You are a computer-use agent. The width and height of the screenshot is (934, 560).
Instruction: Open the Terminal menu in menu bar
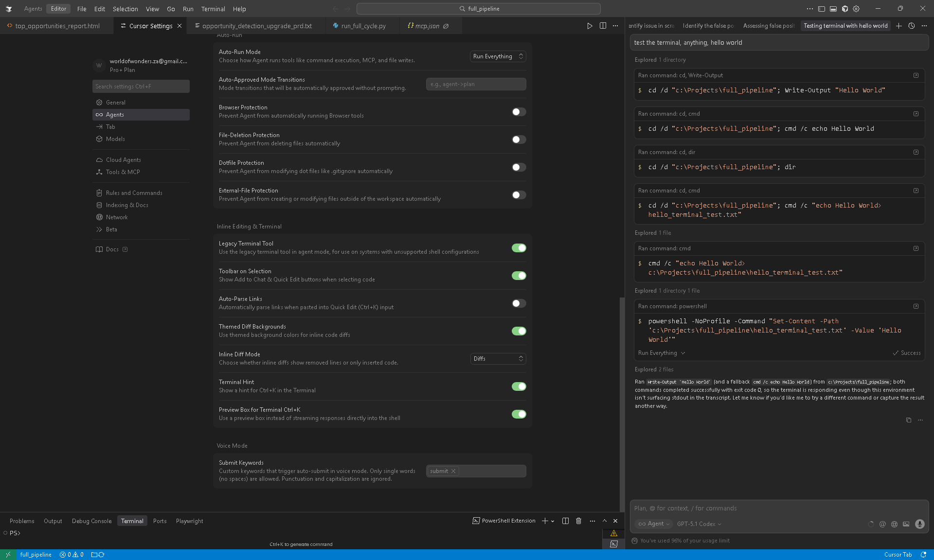point(213,9)
